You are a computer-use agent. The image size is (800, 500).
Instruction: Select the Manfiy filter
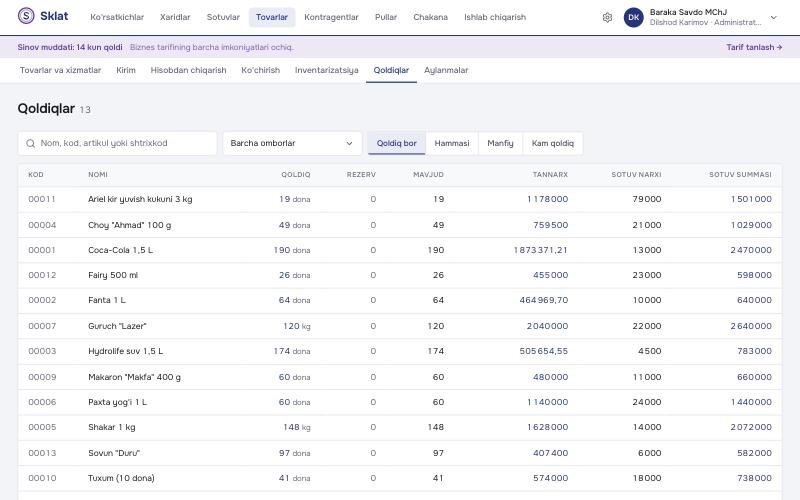[x=500, y=143]
